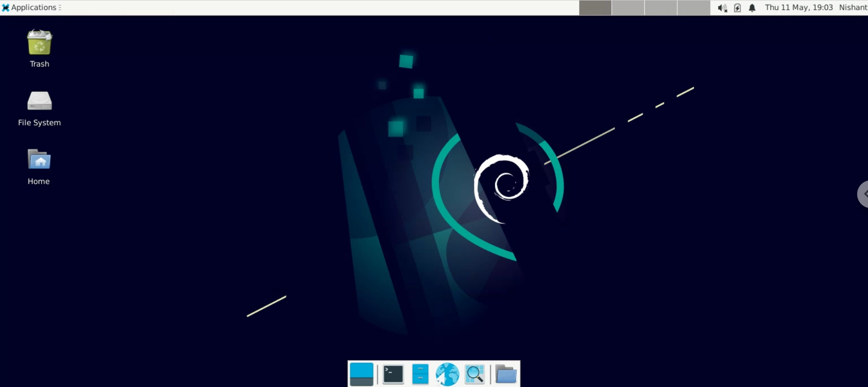Open the power manager battery icon

[x=737, y=8]
